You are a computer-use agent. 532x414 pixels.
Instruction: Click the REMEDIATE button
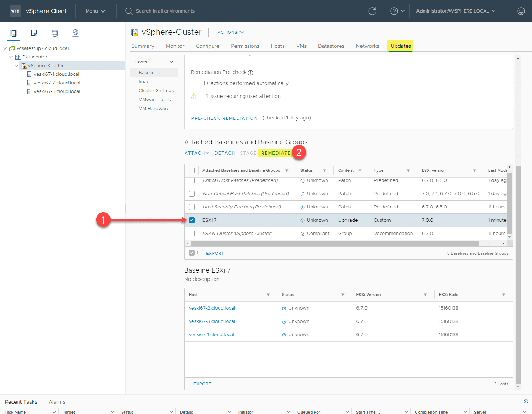[x=276, y=153]
